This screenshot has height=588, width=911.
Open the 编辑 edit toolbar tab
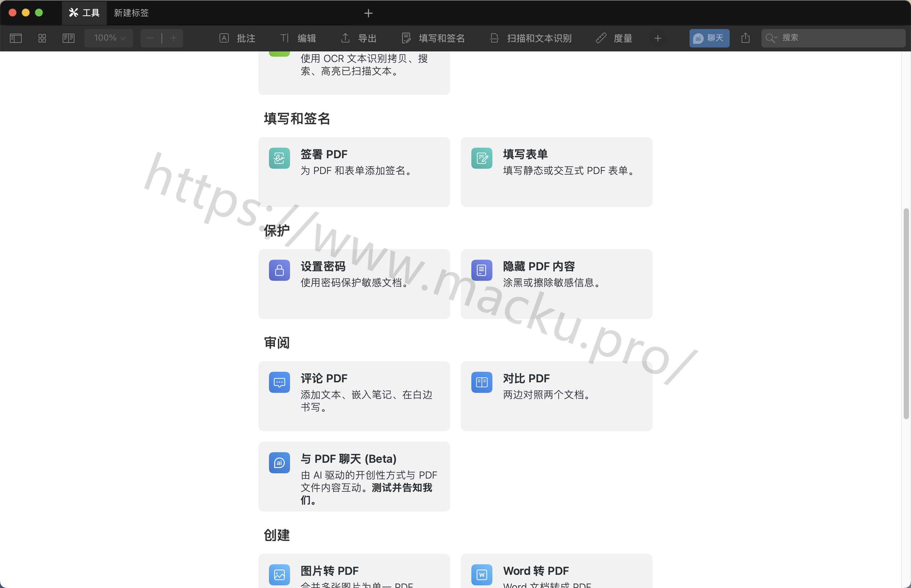point(298,38)
